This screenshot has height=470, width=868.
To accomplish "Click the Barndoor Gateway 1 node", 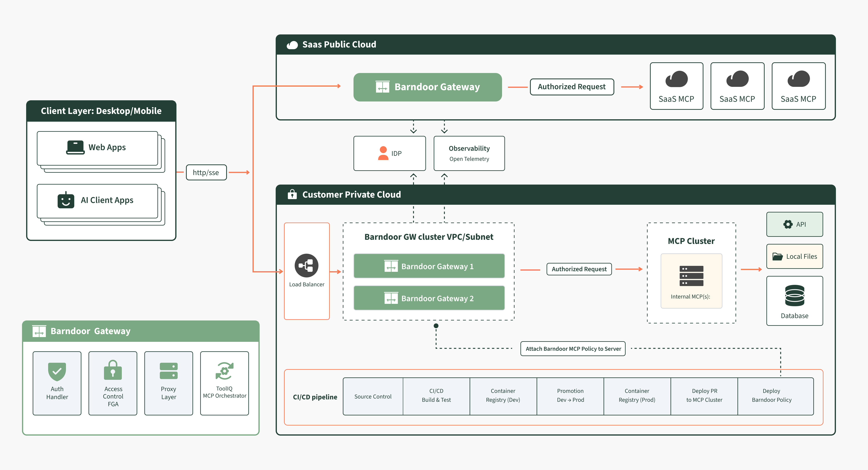I will point(429,266).
